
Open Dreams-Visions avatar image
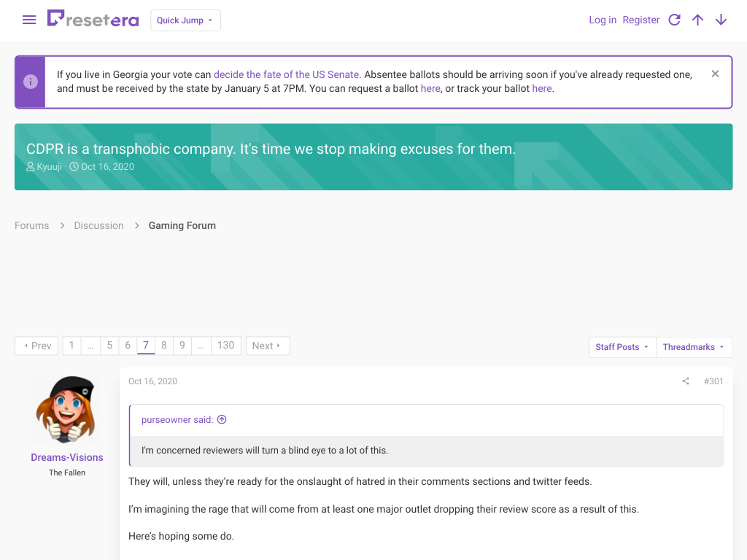[x=66, y=410]
